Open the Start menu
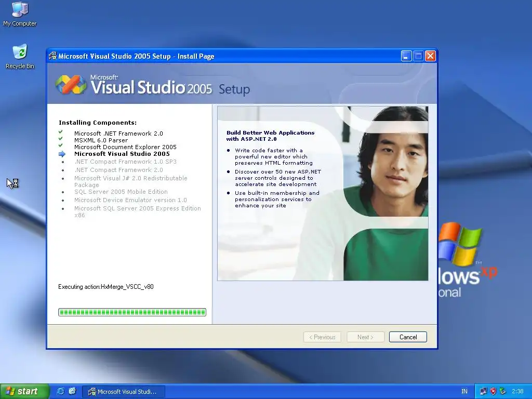The width and height of the screenshot is (532, 399). [24, 391]
